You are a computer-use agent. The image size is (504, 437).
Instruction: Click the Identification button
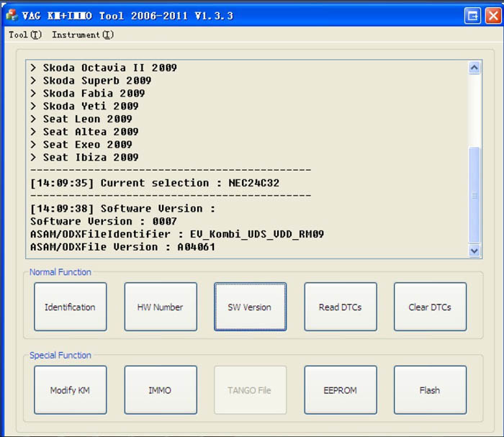click(x=71, y=307)
